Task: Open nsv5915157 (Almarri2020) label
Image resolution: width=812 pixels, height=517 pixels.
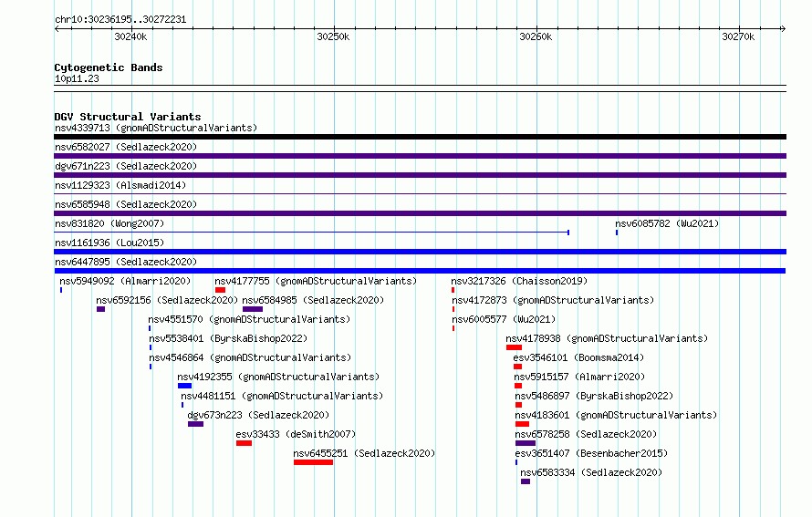Action: (579, 377)
